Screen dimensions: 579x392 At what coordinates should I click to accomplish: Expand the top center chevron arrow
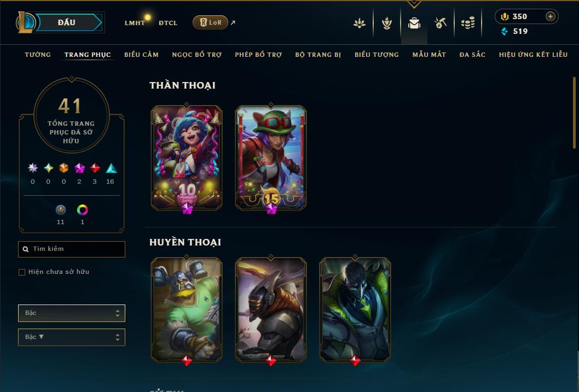click(x=414, y=4)
